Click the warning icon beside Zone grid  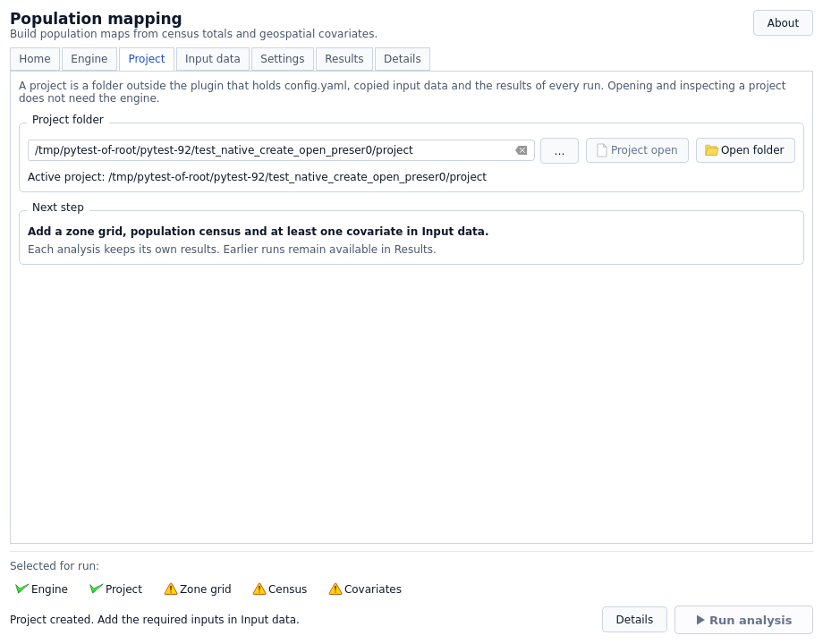(171, 589)
